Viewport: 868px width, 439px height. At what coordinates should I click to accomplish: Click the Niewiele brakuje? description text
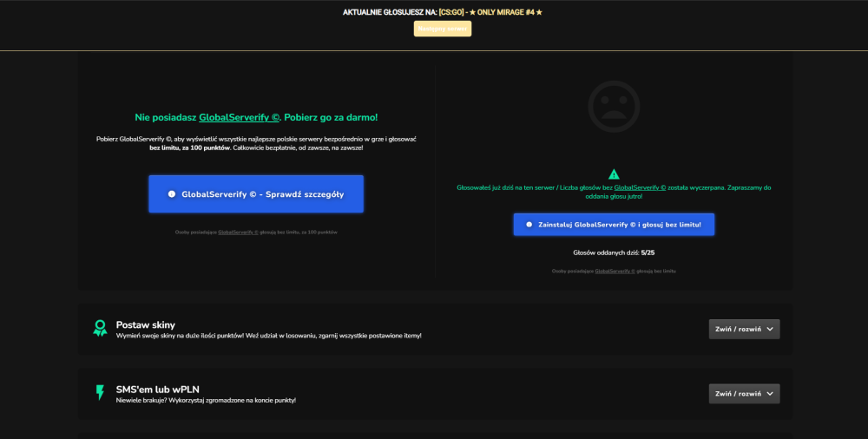[x=206, y=400]
